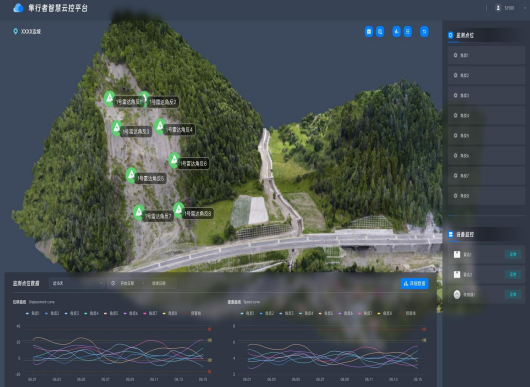Select 角反7 in the monitoring points list

pos(486,175)
